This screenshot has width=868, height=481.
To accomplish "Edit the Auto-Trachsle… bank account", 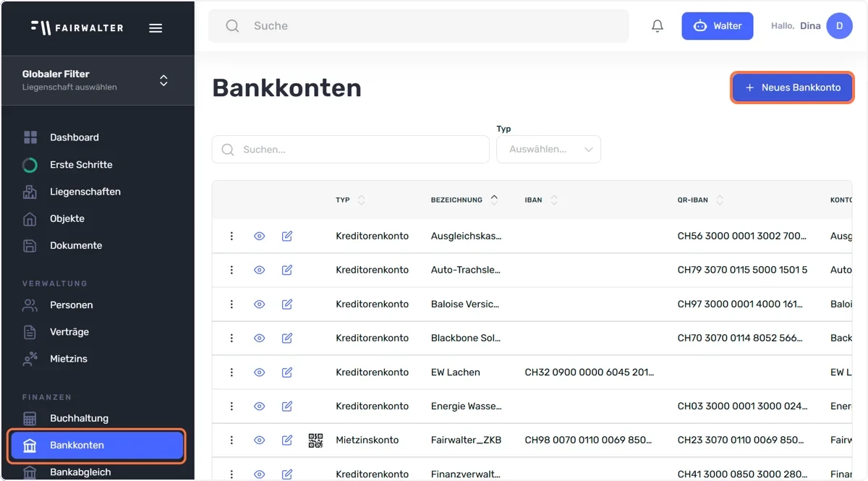I will (287, 270).
